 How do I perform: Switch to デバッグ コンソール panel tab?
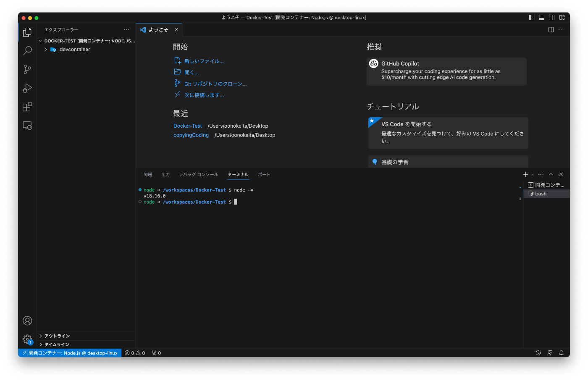coord(199,175)
